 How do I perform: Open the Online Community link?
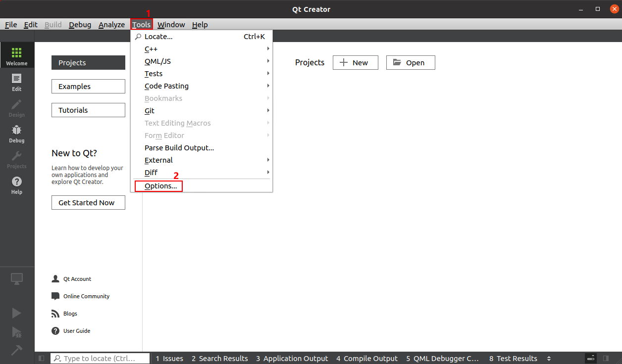pos(86,296)
